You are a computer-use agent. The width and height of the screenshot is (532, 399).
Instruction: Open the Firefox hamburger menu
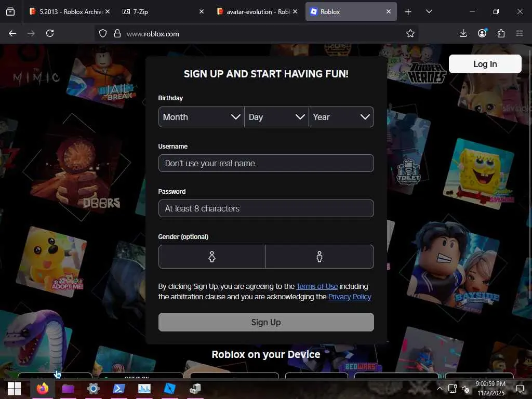(520, 33)
